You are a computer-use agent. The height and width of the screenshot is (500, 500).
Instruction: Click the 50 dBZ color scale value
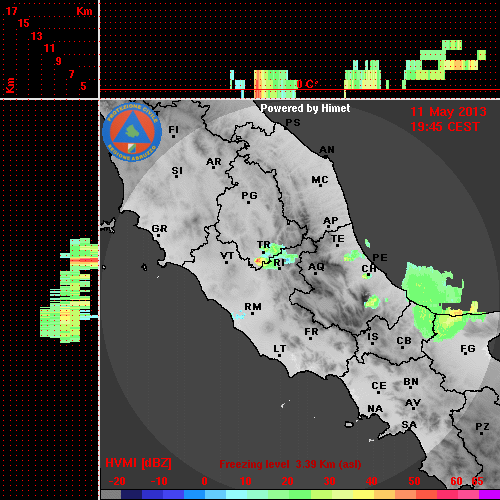tap(414, 481)
